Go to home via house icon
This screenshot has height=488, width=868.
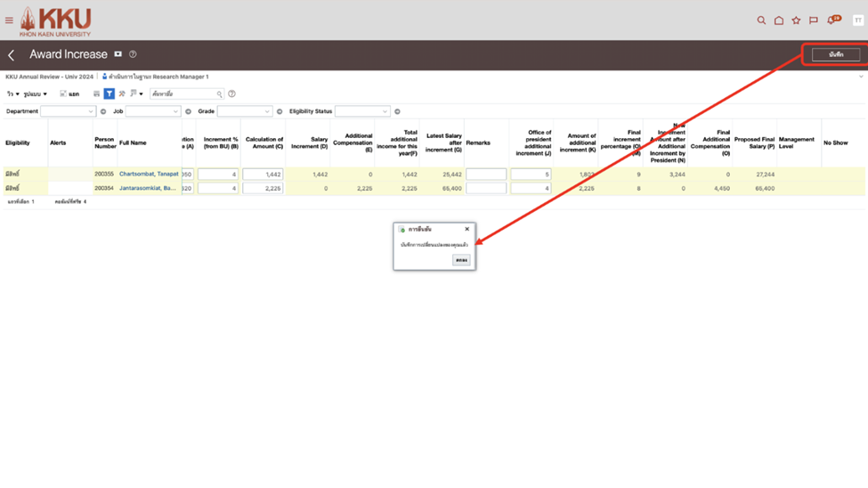pyautogui.click(x=778, y=20)
